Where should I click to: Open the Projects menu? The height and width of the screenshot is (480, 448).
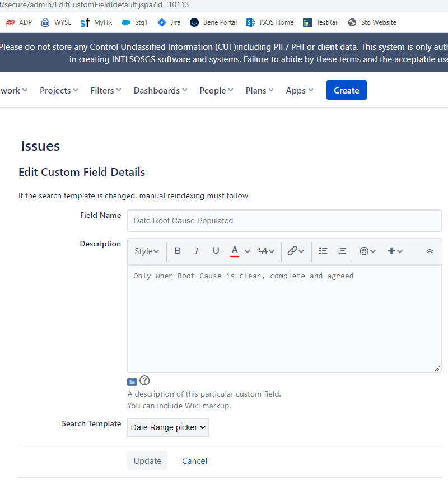pyautogui.click(x=58, y=90)
